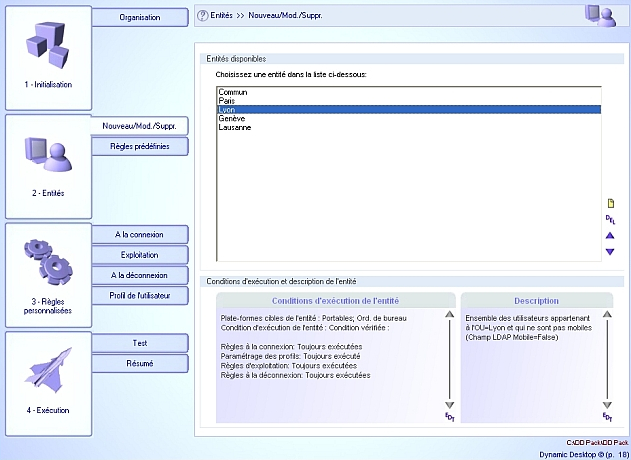The height and width of the screenshot is (460, 631).
Task: Click the Règles à la connexion line
Action: coord(291,347)
